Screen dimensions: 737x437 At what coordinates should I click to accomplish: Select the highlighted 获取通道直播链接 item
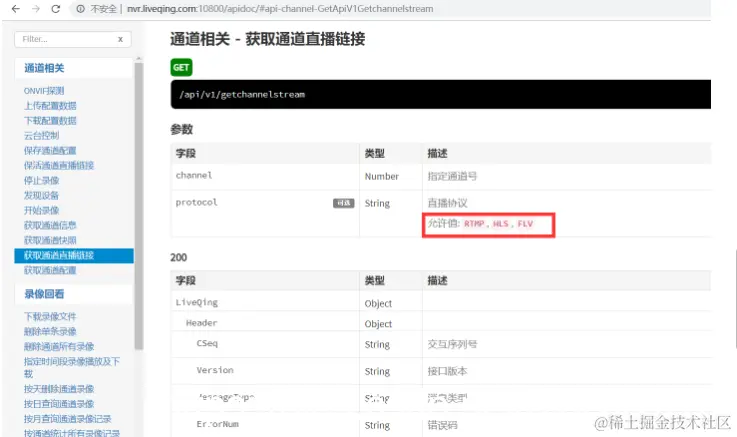(74, 256)
